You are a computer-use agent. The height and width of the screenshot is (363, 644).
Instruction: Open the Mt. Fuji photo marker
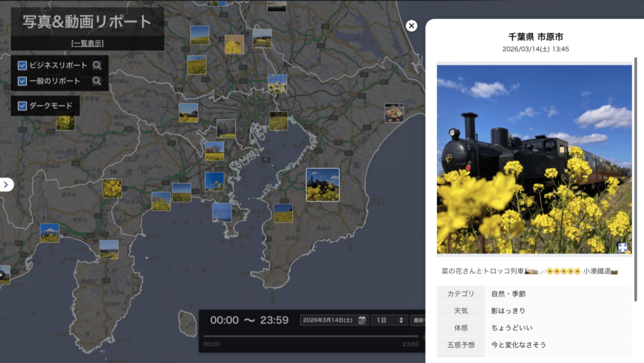[49, 233]
